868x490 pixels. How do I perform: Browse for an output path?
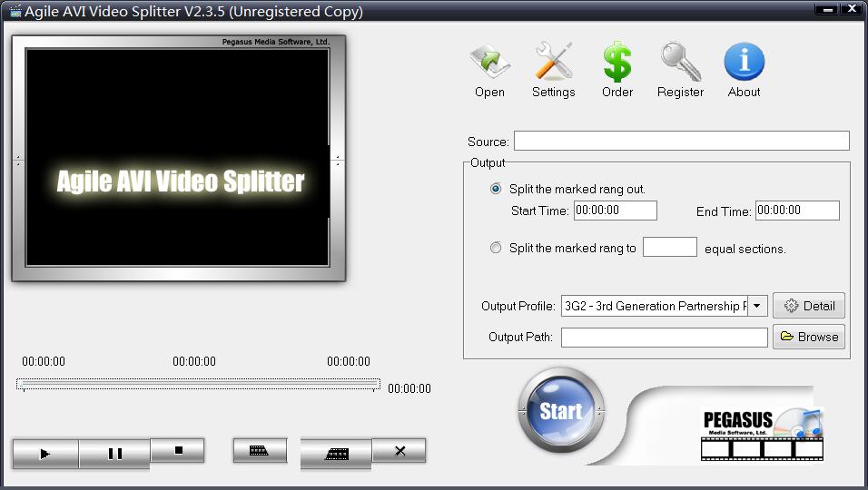point(809,337)
